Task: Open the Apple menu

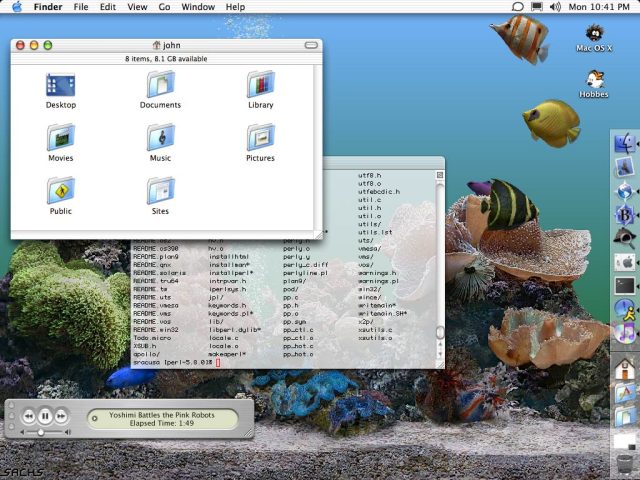Action: (x=17, y=7)
